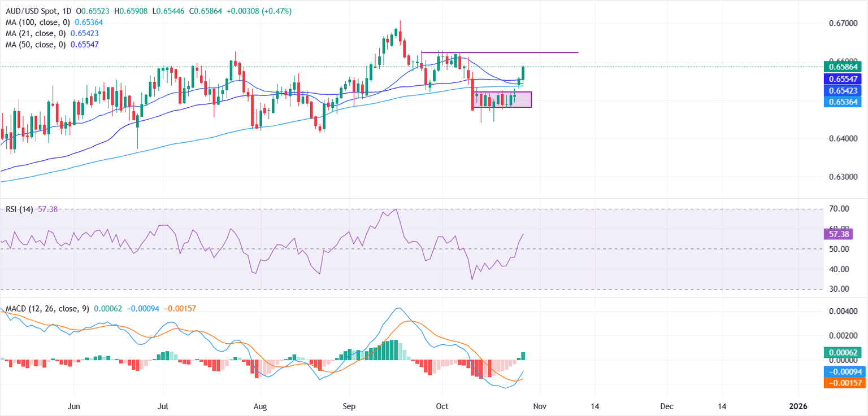Screen dimensions: 868x416
Task: Click the orange -0.00157 signal line label
Action: [844, 383]
